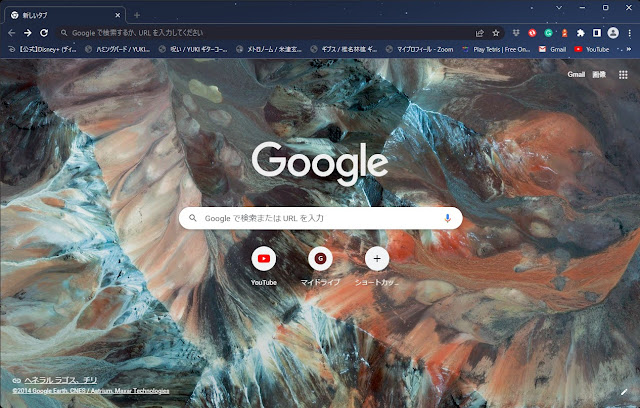Open the orange extension icon
This screenshot has height=408, width=640.
coord(564,33)
